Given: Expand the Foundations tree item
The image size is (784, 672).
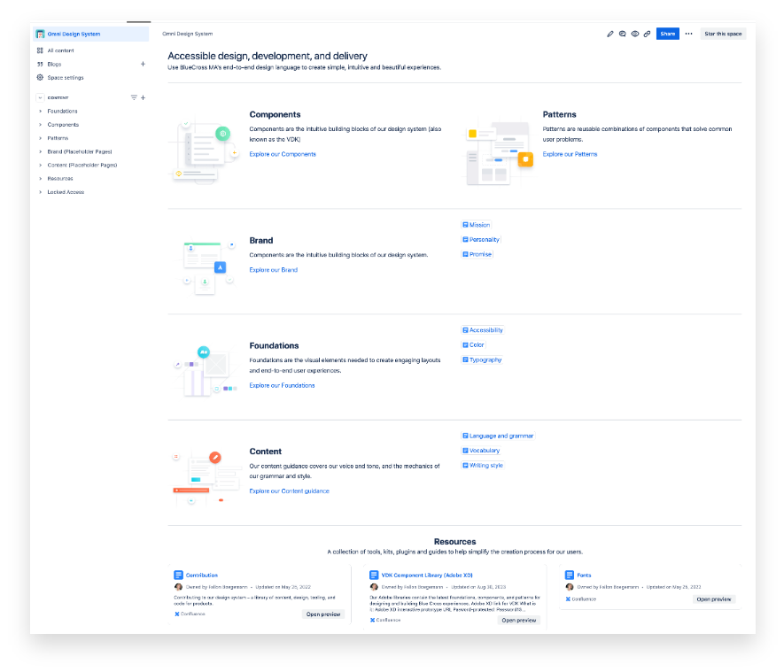Looking at the screenshot, I should pyautogui.click(x=41, y=112).
